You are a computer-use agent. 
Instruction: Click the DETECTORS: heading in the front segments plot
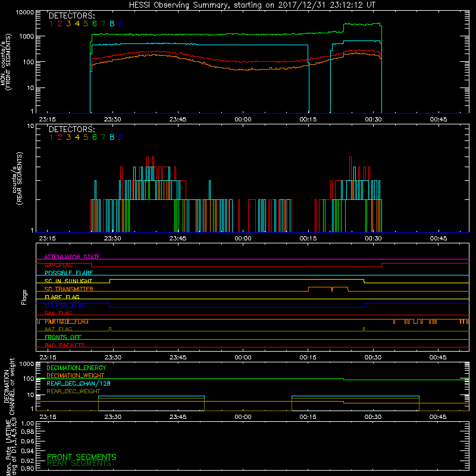[71, 15]
